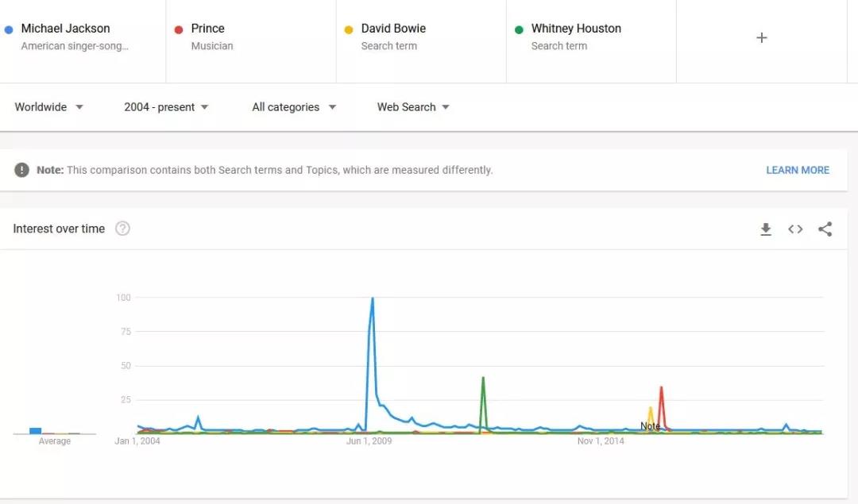The height and width of the screenshot is (504, 858).
Task: Expand the Worldwide region dropdown
Action: (x=48, y=107)
